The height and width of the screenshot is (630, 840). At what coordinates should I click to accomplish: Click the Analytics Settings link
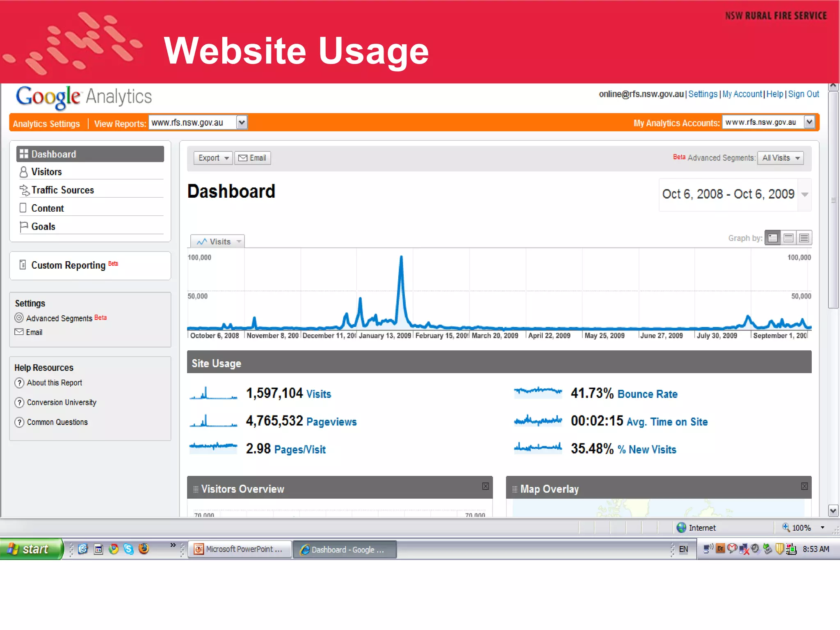click(x=46, y=123)
